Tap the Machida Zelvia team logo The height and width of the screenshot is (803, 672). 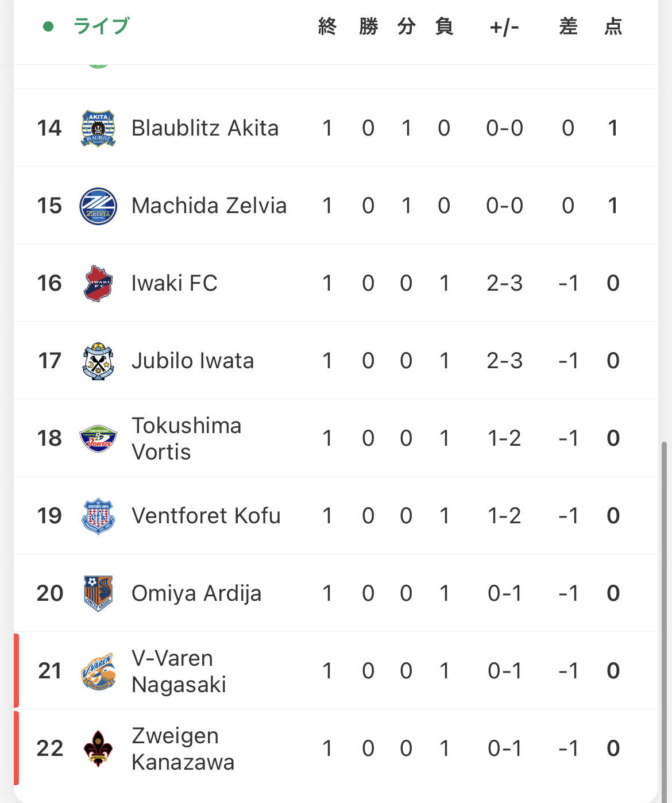coord(98,206)
